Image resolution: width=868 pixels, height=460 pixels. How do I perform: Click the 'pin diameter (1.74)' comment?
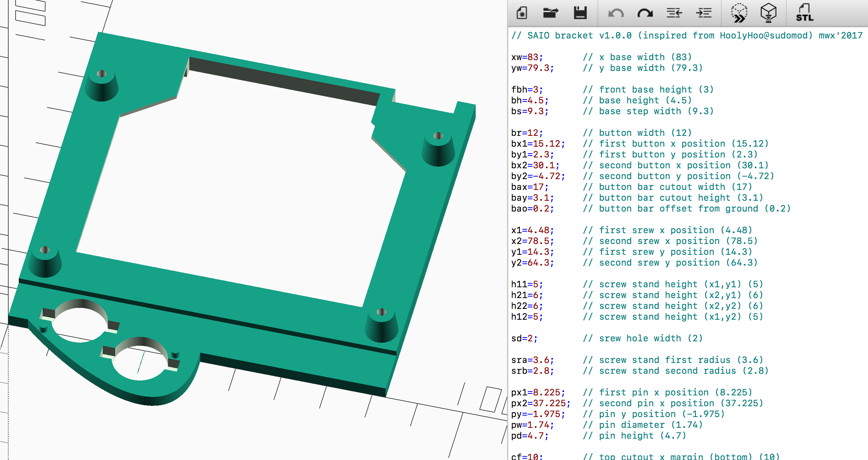643,425
